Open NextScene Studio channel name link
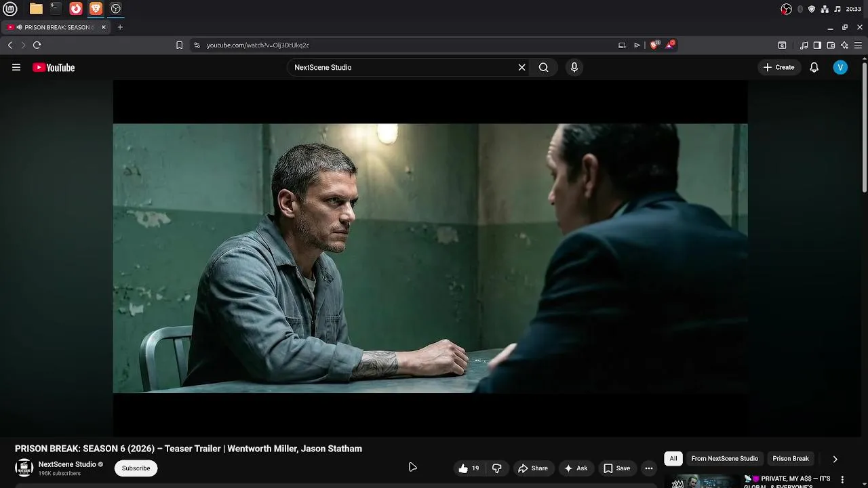Viewport: 868px width, 488px height. 67,464
